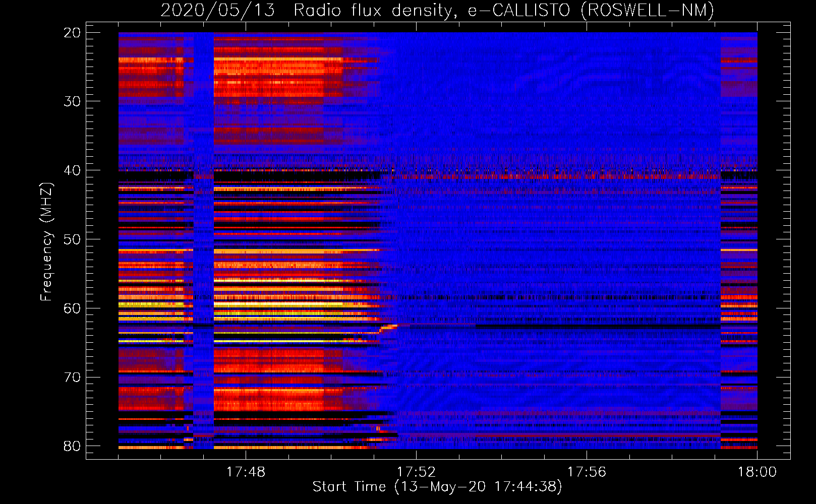
Task: Click the 18:00 time tick label
Action: [x=757, y=472]
